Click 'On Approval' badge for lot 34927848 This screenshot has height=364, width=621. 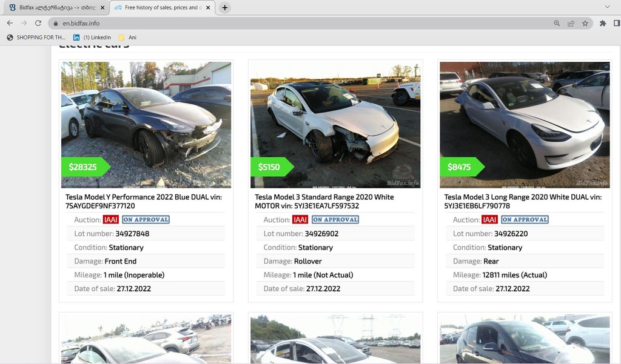pyautogui.click(x=146, y=220)
